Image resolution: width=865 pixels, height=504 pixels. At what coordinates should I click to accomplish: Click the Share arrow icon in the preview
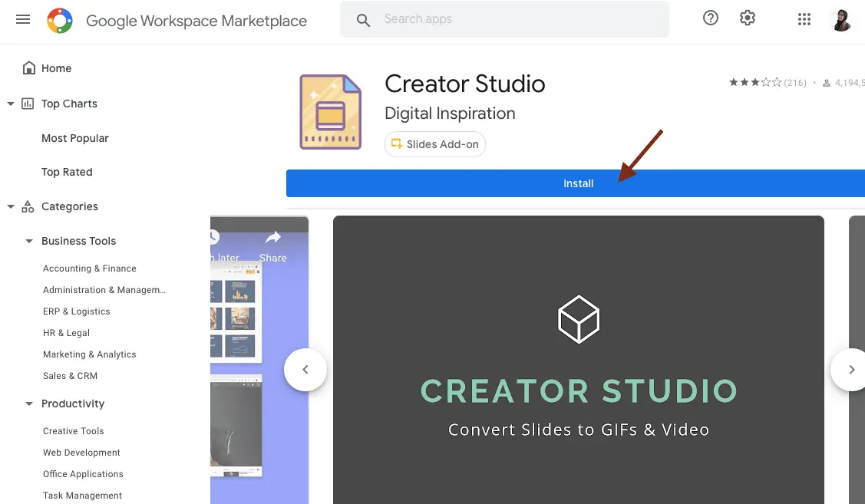[x=273, y=238]
